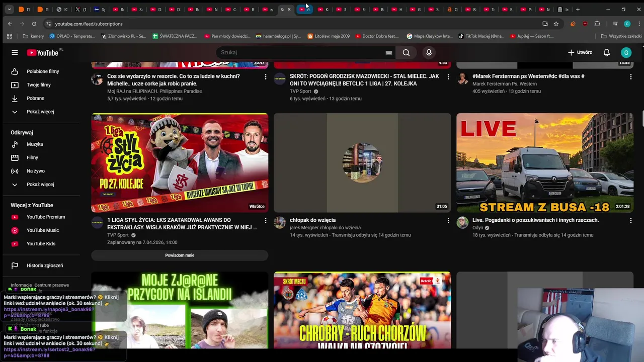This screenshot has height=362, width=644.
Task: Open the YouTube guide hamburger menu
Action: 15,52
